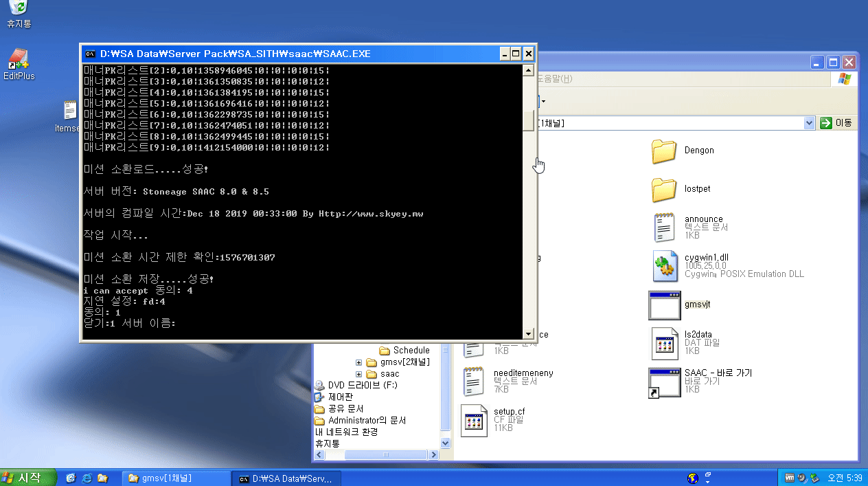The width and height of the screenshot is (868, 486).
Task: Open the Explorer address bar dropdown
Action: (808, 123)
